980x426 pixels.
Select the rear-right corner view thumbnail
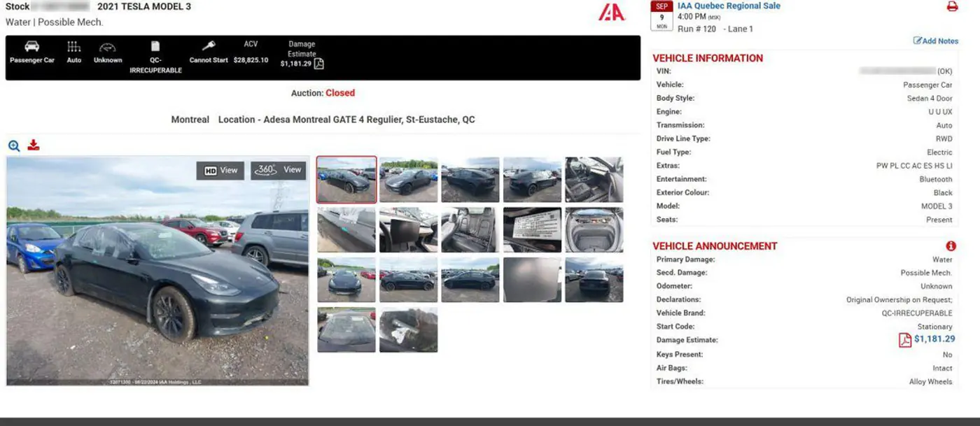point(470,180)
